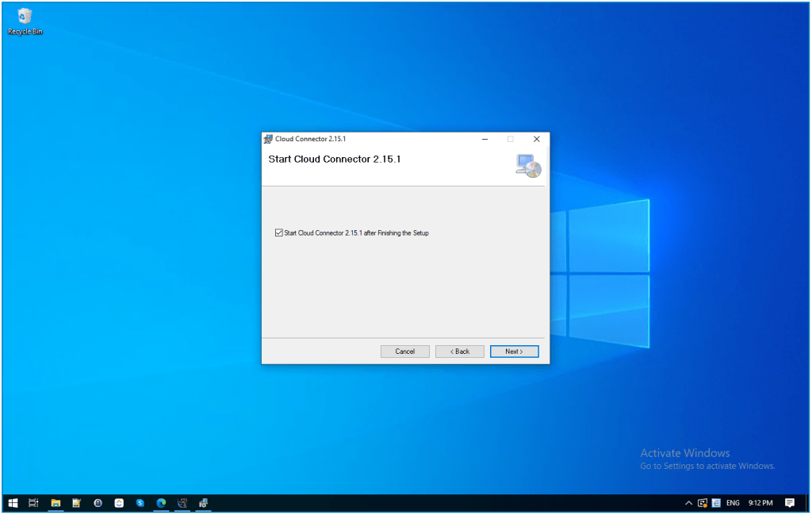Click the clock showing 9:12 PM
Screen dimensions: 812x515
click(760, 503)
